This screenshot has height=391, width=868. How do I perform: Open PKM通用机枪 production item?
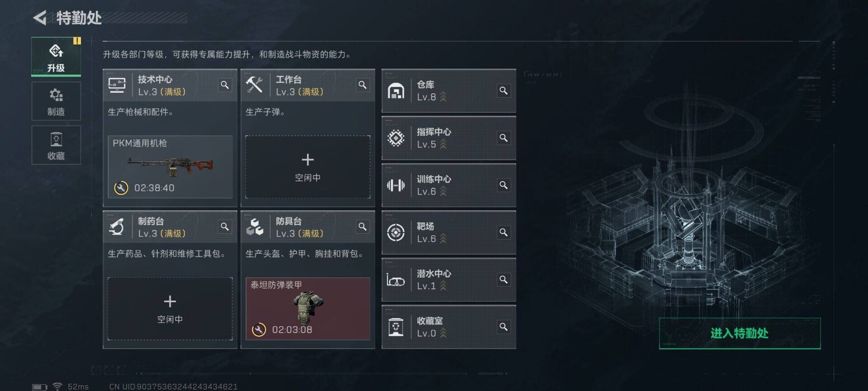tap(170, 167)
